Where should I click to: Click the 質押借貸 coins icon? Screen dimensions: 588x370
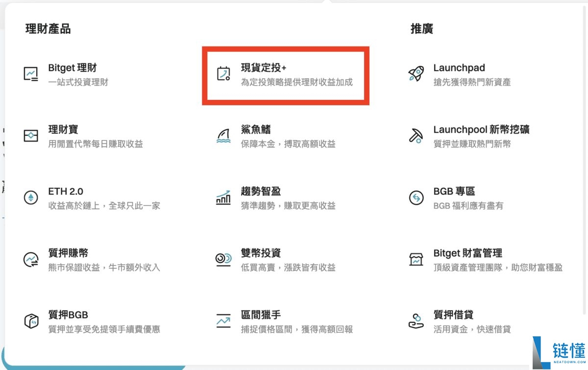(x=416, y=322)
